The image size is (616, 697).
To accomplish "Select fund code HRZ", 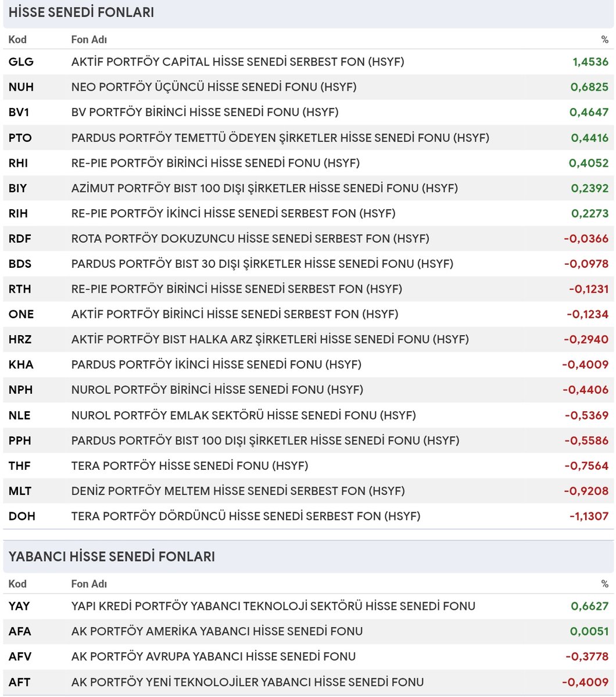I will point(20,339).
